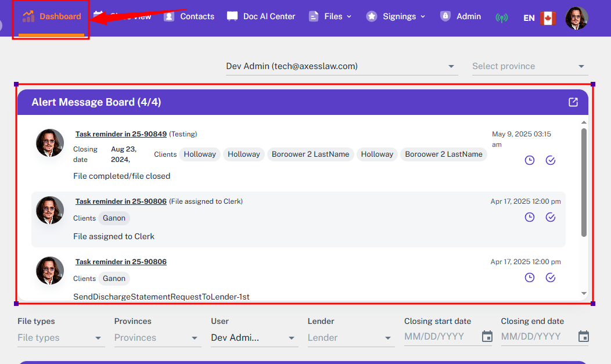Open the Alert Message Board pop-out icon
The height and width of the screenshot is (364, 611).
point(573,102)
